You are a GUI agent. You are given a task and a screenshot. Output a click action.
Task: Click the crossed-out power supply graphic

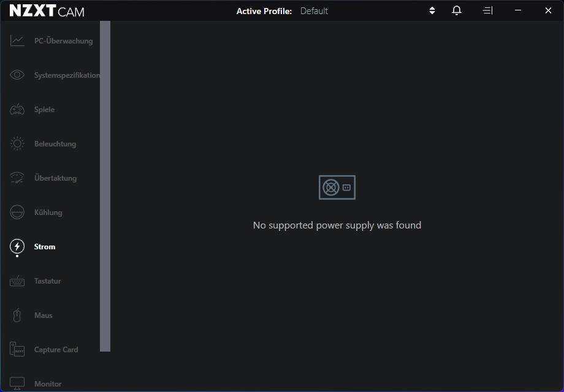click(337, 187)
